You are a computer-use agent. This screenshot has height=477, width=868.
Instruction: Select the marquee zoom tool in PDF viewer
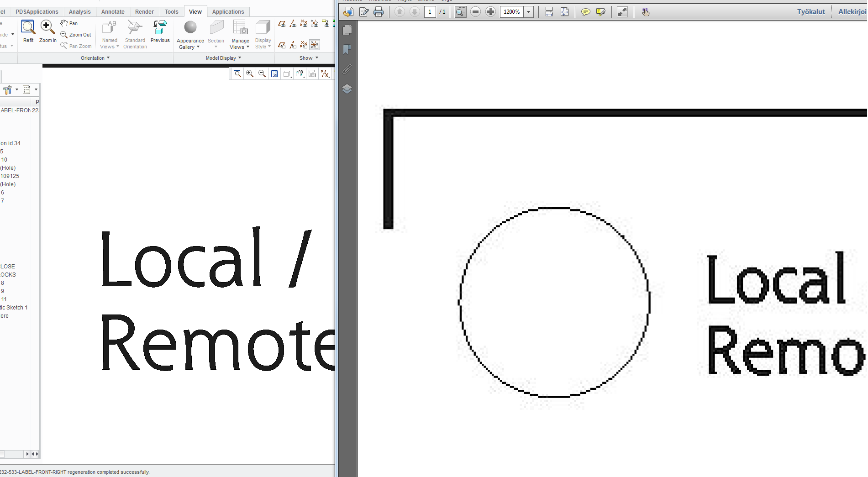(x=461, y=12)
